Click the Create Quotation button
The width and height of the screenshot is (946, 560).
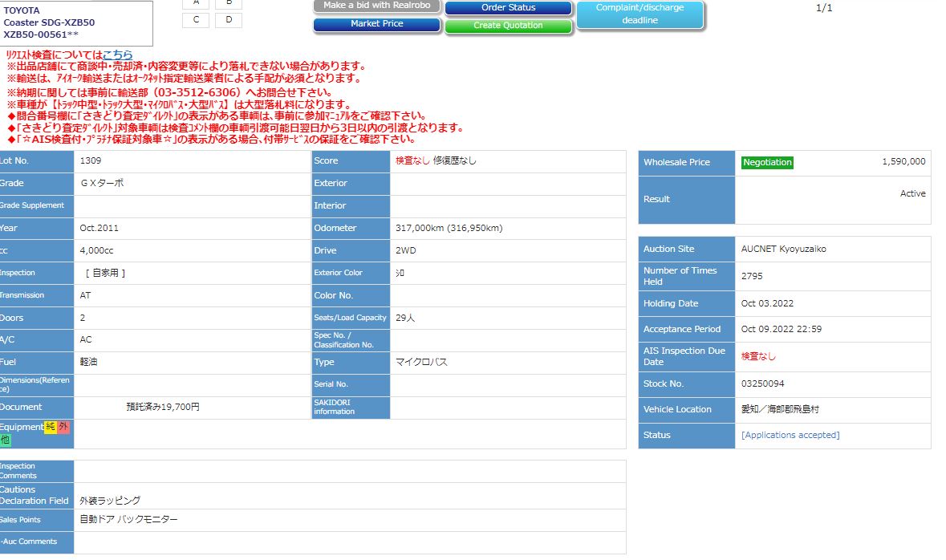coord(508,26)
